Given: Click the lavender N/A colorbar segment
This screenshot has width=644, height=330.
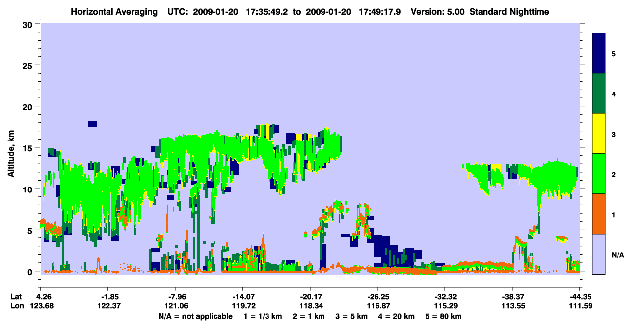Looking at the screenshot, I should [x=599, y=254].
